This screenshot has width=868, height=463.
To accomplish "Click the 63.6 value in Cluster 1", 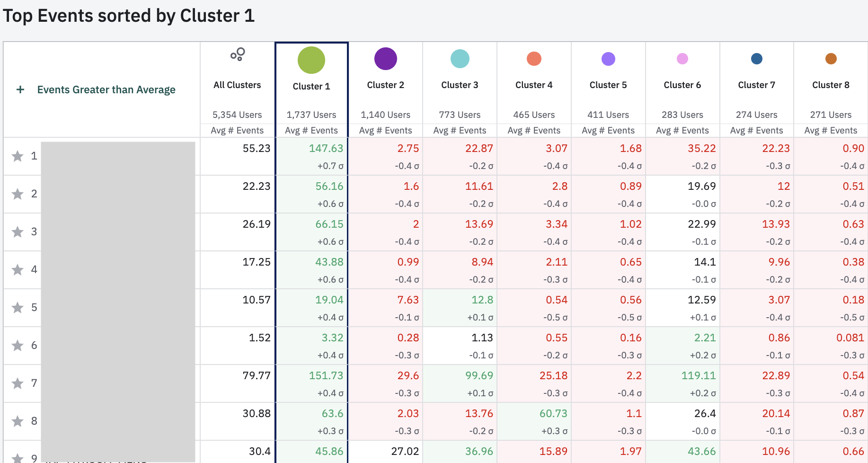I will coord(333,414).
